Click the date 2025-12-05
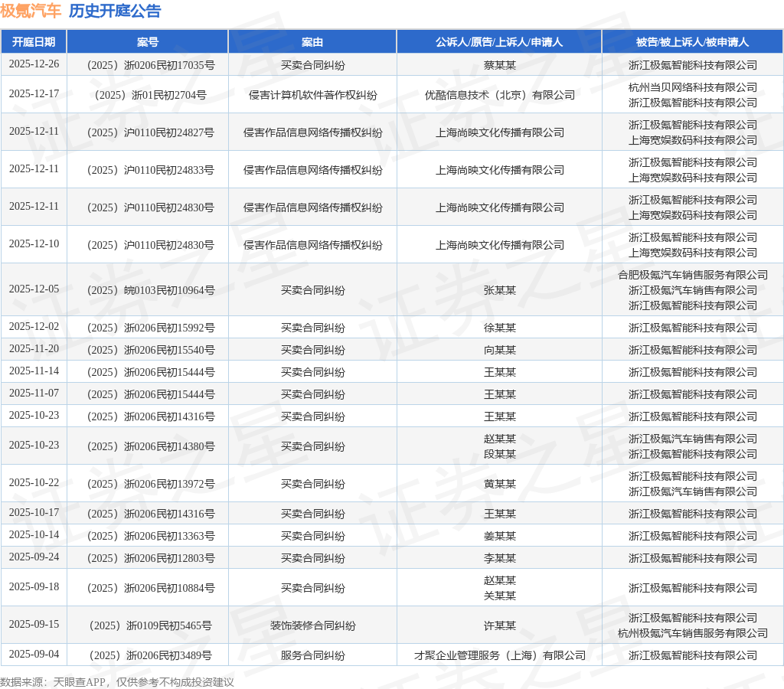The width and height of the screenshot is (784, 689). 34,289
